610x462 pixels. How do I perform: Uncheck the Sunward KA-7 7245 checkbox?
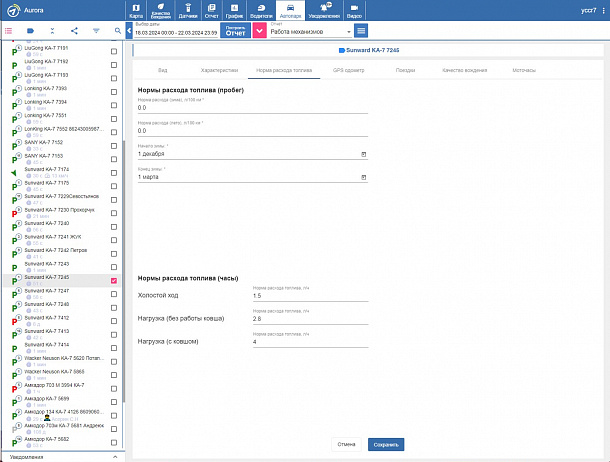[x=114, y=280]
